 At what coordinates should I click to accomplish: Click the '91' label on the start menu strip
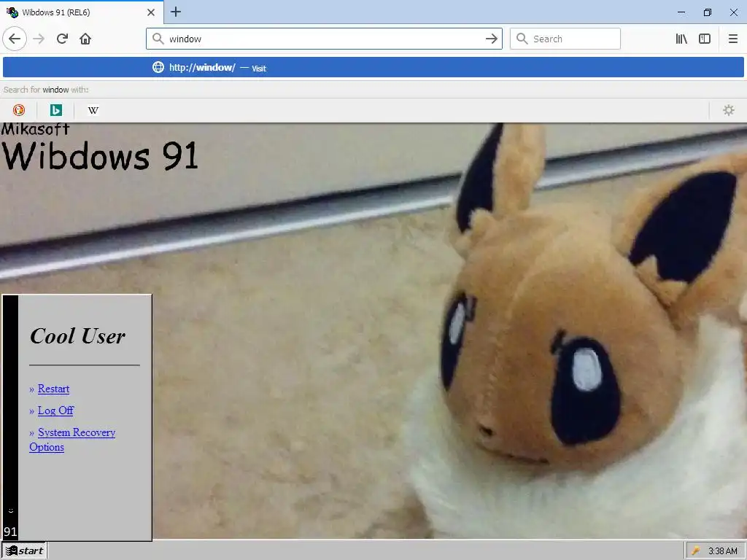10,532
